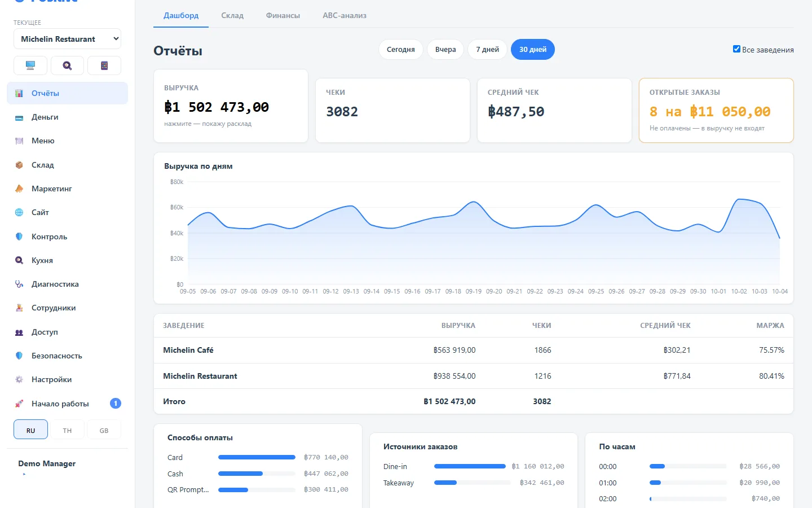Switch to the Склад tab
Screen dimensions: 812x508
[x=232, y=15]
